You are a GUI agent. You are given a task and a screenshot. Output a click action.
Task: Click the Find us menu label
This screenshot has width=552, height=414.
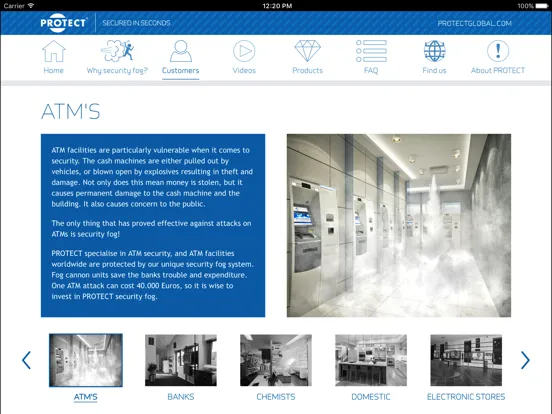[x=434, y=70]
